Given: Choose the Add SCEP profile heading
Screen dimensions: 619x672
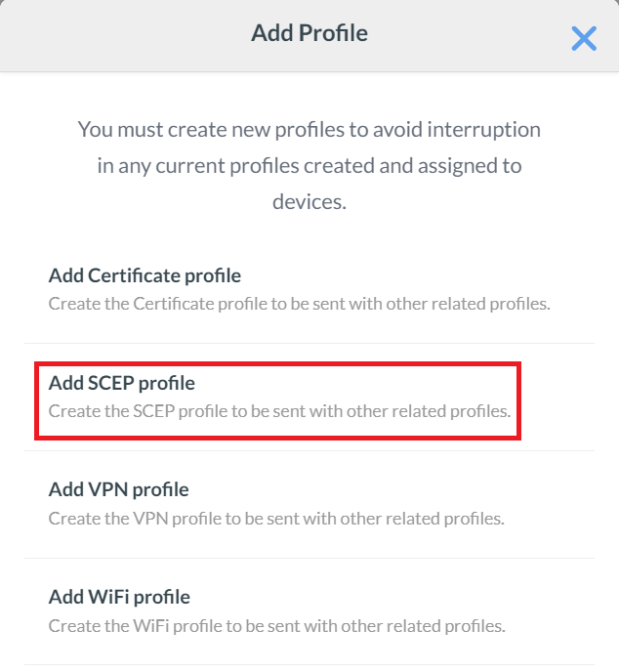Looking at the screenshot, I should click(x=122, y=383).
